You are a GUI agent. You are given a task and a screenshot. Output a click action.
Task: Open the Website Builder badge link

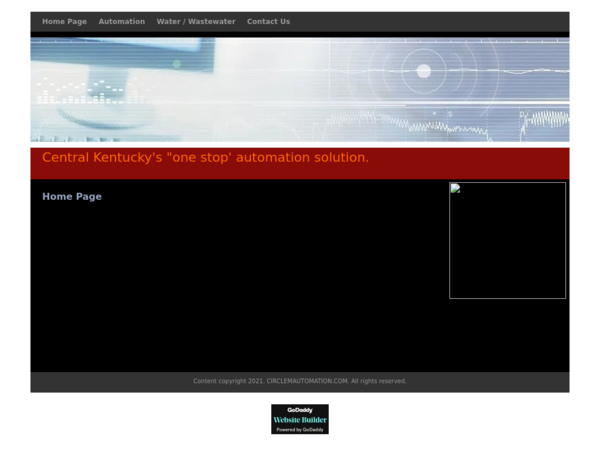[300, 420]
